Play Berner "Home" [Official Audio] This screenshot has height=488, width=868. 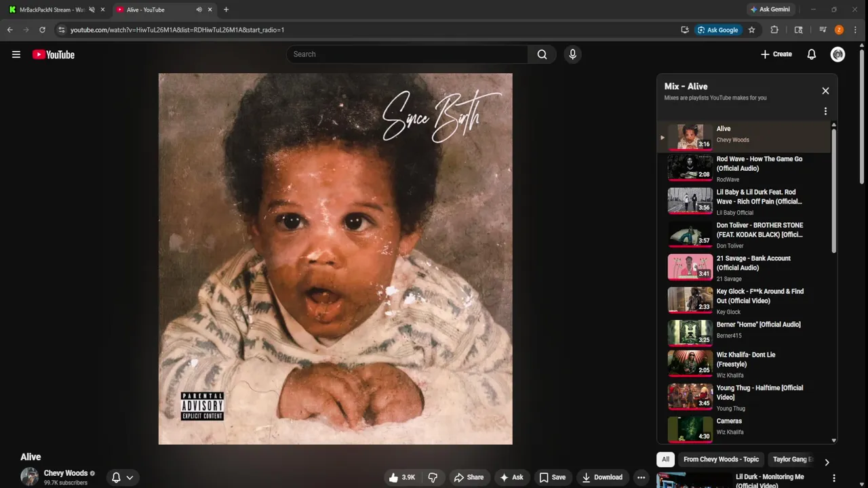point(744,332)
